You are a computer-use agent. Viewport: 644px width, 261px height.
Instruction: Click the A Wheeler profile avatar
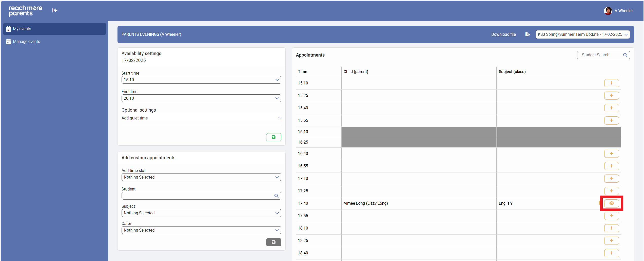[x=608, y=11]
